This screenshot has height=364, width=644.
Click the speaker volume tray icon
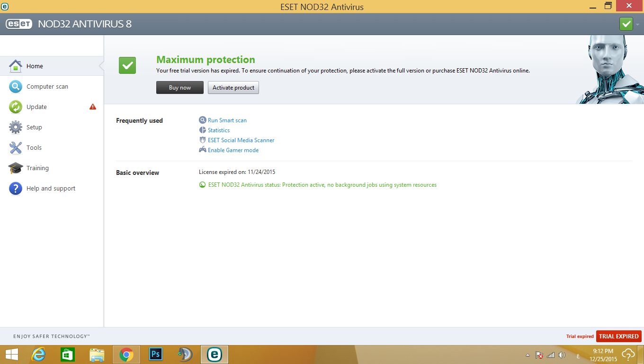pos(562,355)
